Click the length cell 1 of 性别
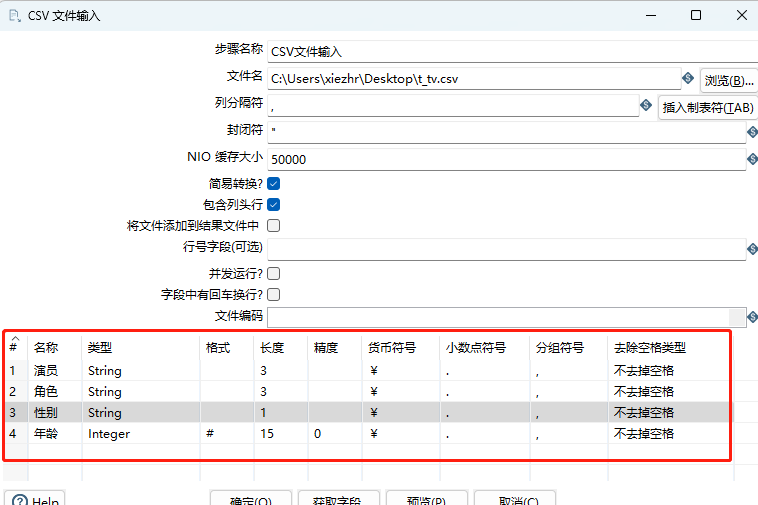The width and height of the screenshot is (758, 505). pyautogui.click(x=281, y=412)
